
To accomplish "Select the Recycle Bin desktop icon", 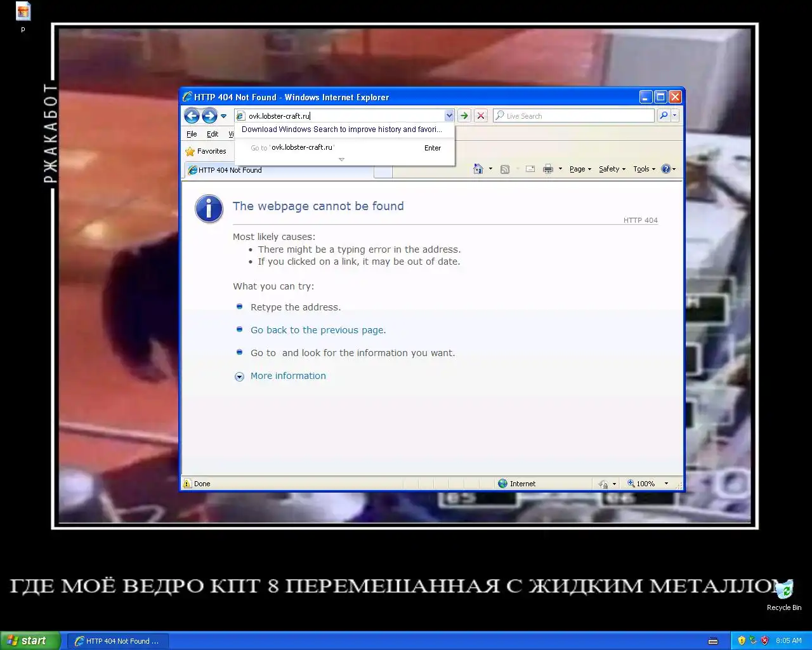I will click(x=784, y=595).
